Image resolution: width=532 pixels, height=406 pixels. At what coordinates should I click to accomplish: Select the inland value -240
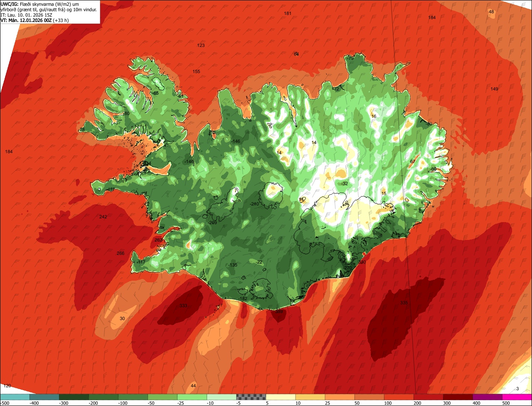pos(254,204)
